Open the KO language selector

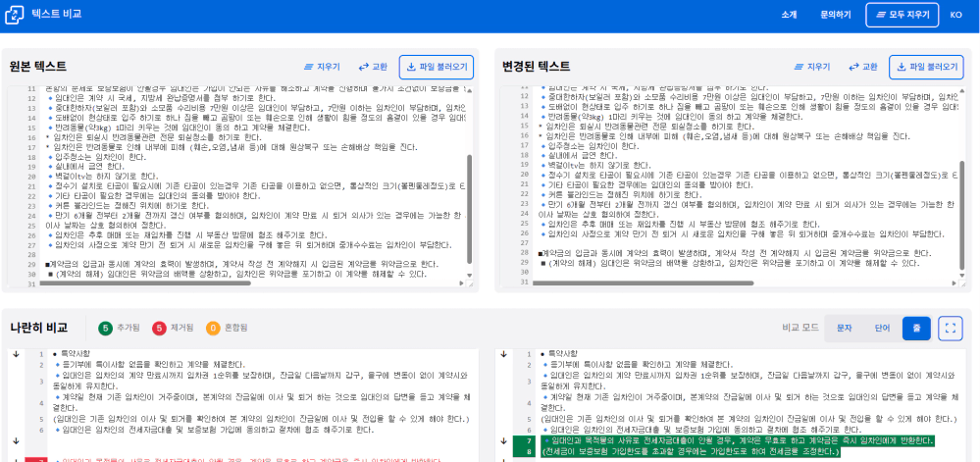pos(955,15)
